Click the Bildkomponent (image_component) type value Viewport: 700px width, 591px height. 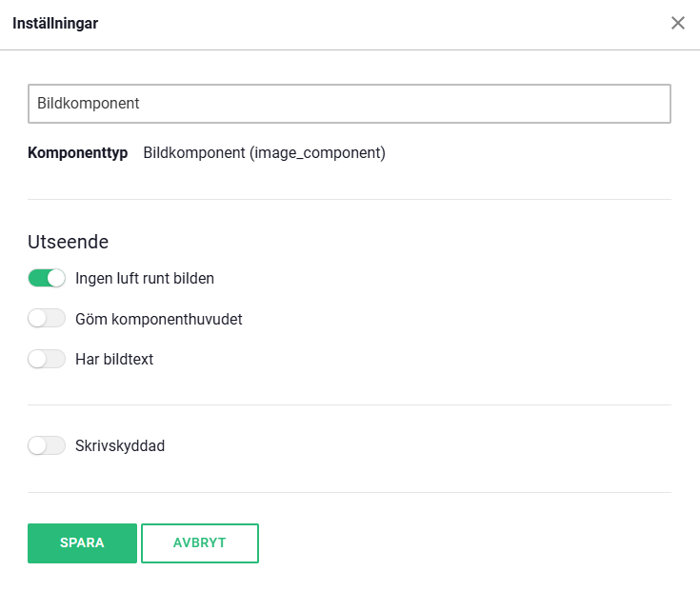[264, 152]
